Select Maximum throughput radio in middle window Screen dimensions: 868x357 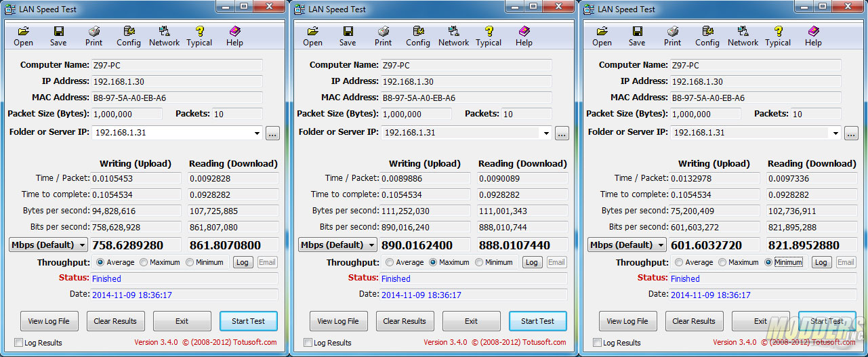coord(434,262)
